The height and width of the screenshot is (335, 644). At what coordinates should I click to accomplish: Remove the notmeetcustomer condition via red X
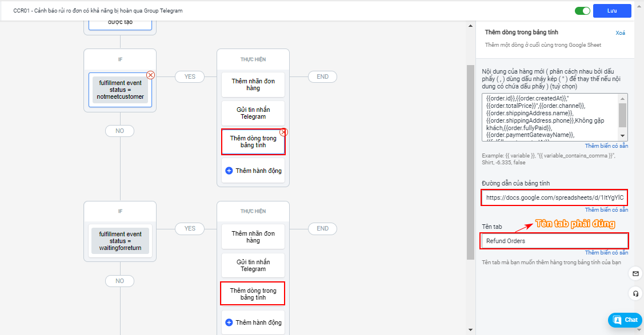coord(151,75)
